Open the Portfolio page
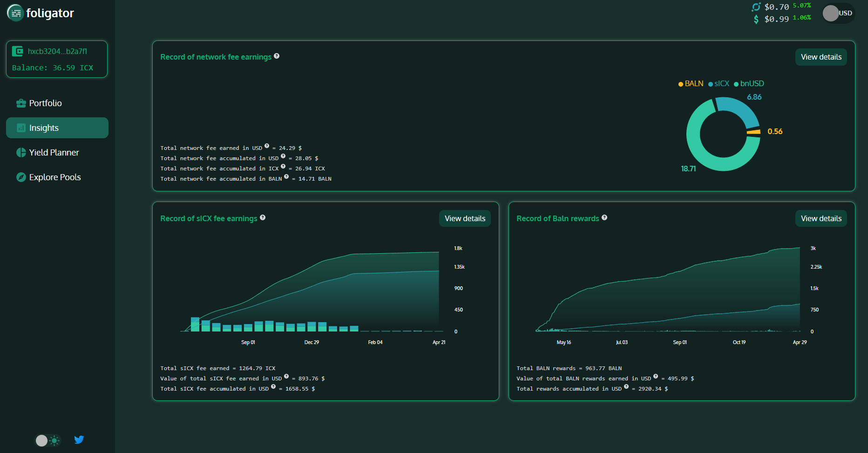The width and height of the screenshot is (868, 453). (45, 103)
